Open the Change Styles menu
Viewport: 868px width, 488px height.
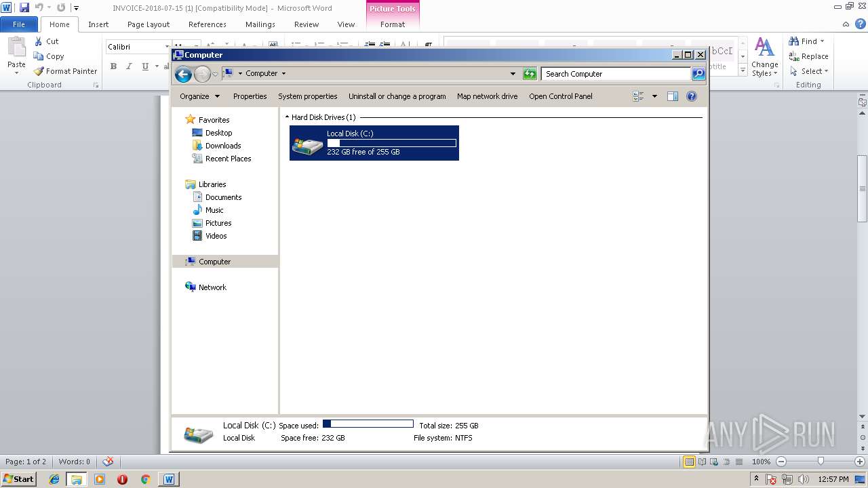(764, 58)
